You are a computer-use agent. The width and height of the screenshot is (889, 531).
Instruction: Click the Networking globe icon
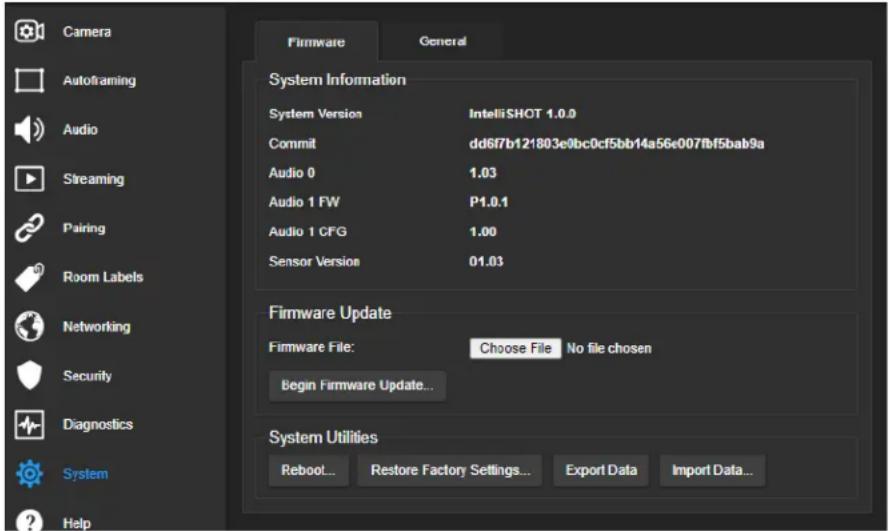(x=29, y=326)
